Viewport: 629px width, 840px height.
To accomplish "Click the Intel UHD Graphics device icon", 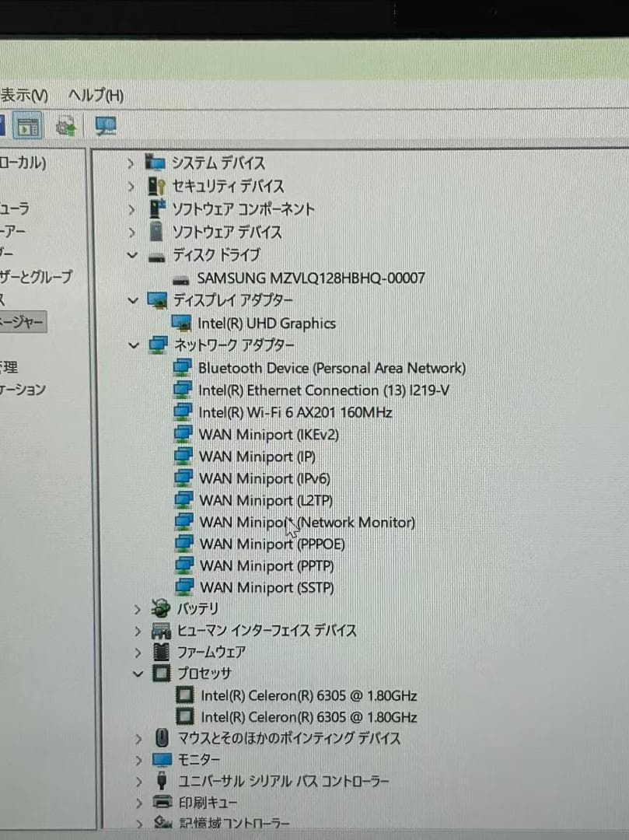I will (x=181, y=323).
